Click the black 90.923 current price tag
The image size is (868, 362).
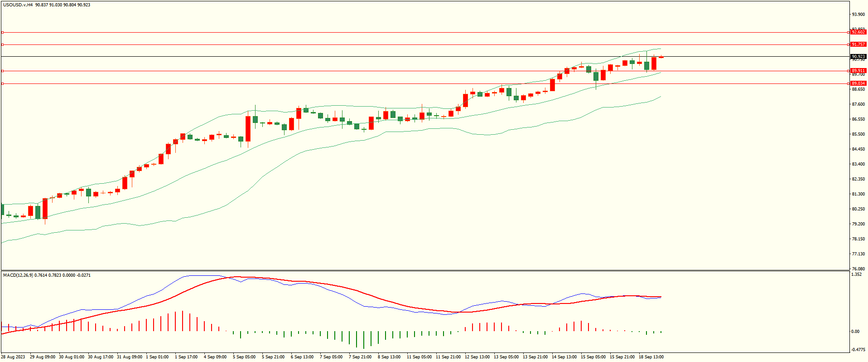858,57
